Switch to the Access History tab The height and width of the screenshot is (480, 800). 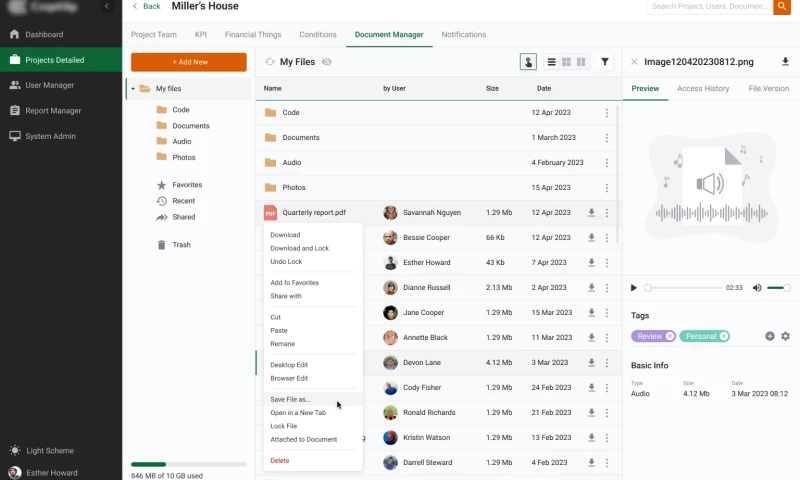pyautogui.click(x=703, y=89)
